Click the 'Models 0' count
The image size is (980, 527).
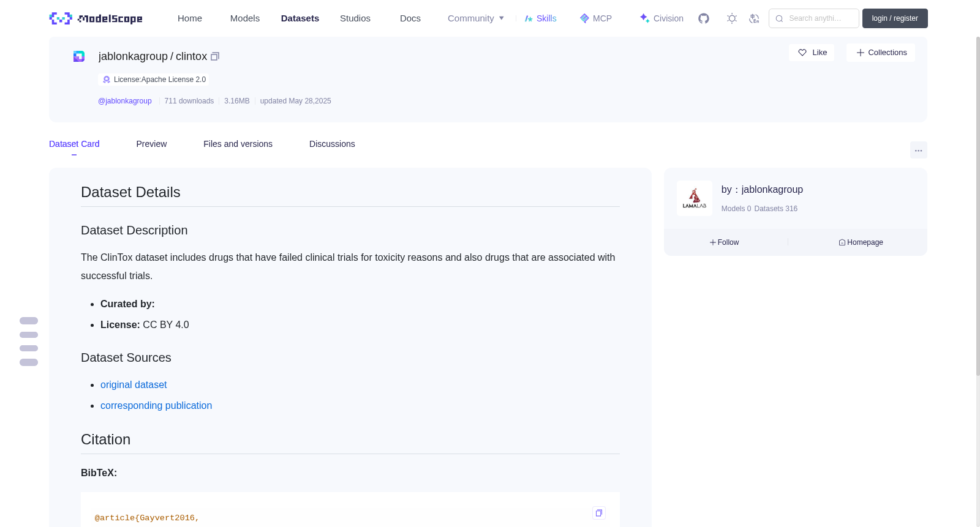[736, 209]
